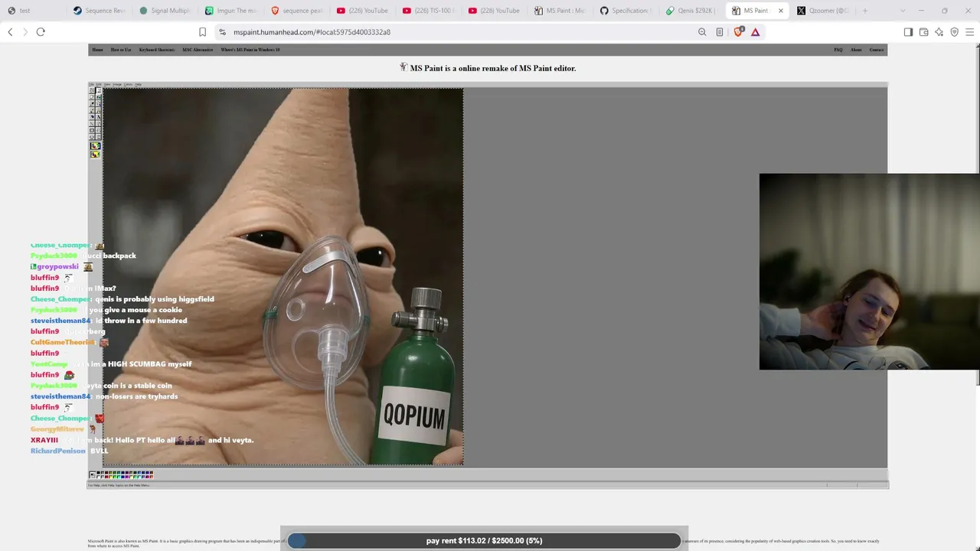Close the MS Paint browser tab
980x551 pixels.
[x=781, y=11]
